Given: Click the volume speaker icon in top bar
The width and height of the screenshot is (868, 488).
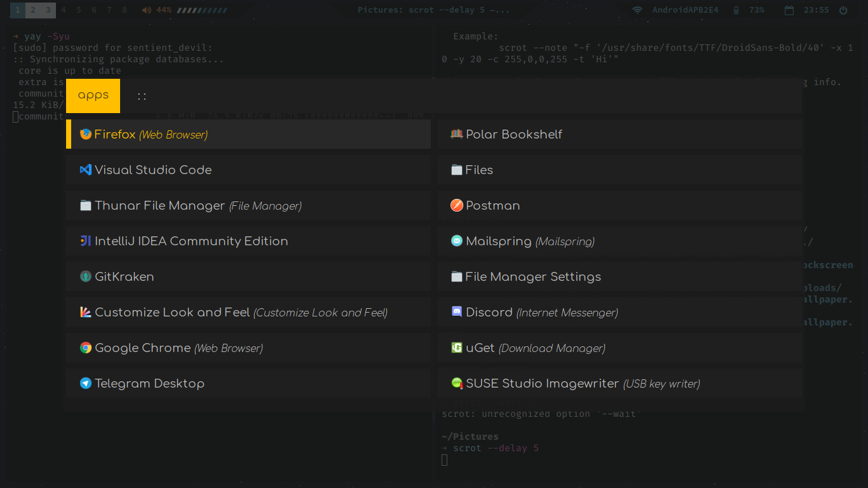Looking at the screenshot, I should coord(147,10).
